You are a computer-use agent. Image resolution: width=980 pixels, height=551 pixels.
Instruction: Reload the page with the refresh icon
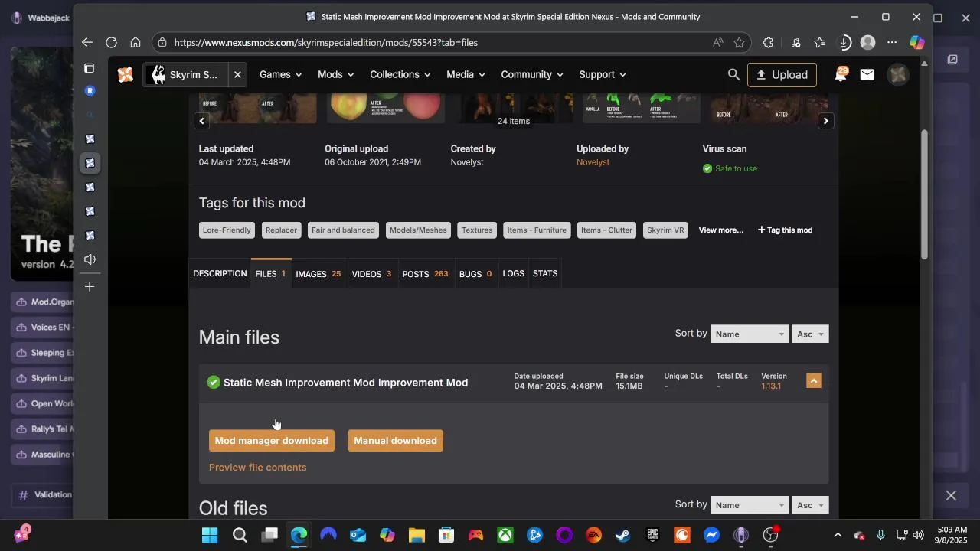(112, 43)
